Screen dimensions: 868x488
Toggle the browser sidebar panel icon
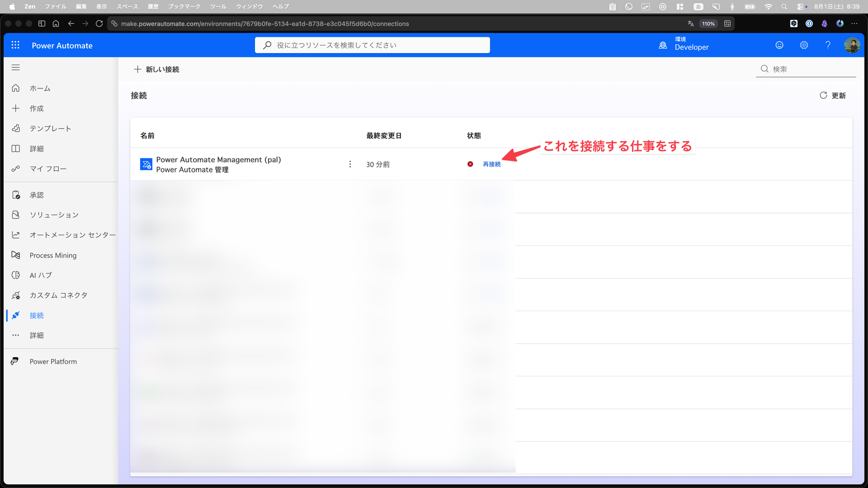click(42, 24)
